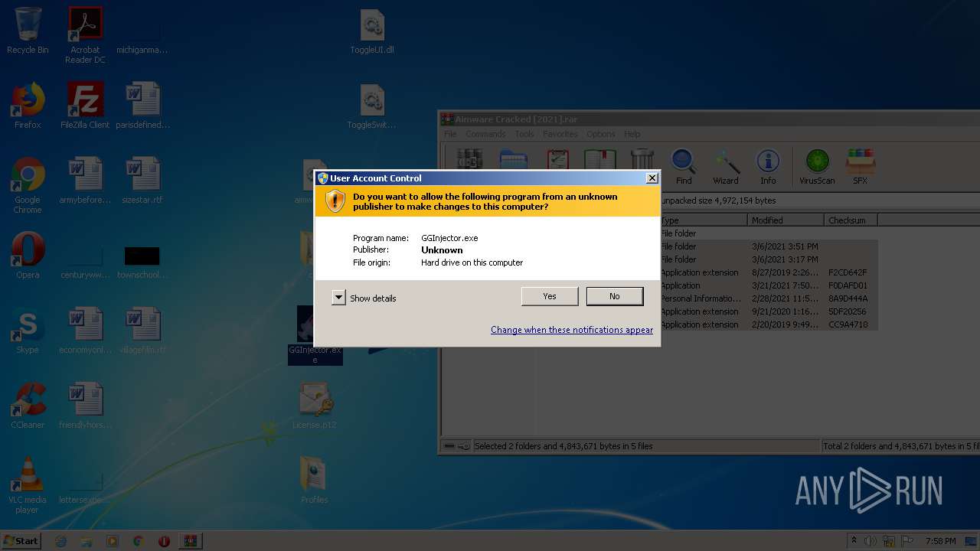This screenshot has width=980, height=551.
Task: Click the drive icon in WinRAR status bar
Action: tap(449, 446)
